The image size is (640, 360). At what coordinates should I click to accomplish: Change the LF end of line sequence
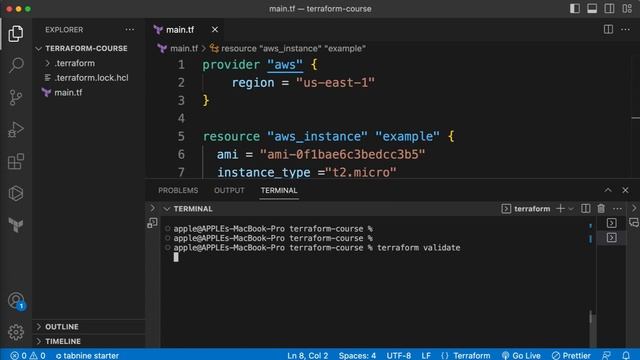click(426, 356)
